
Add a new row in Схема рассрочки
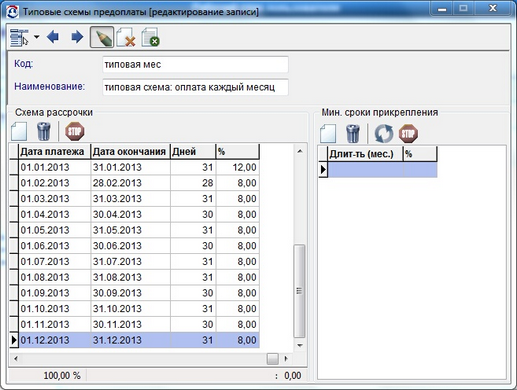point(19,131)
